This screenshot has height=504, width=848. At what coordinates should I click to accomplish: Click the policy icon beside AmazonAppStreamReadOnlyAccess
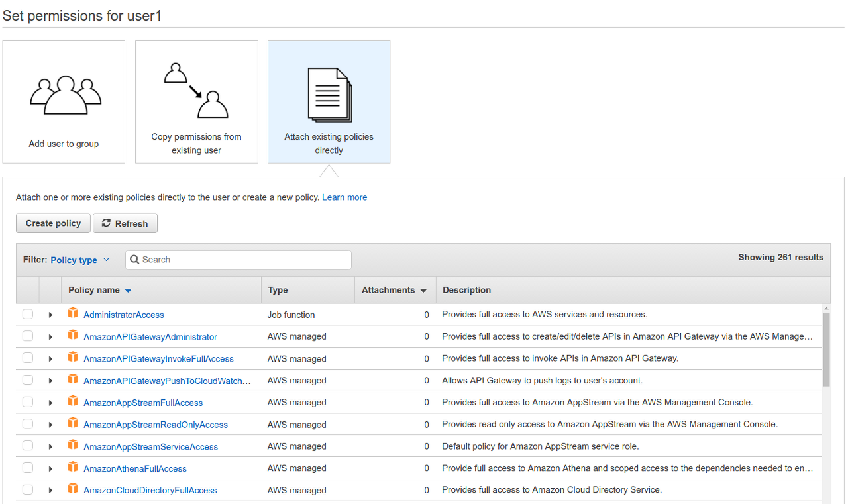73,423
